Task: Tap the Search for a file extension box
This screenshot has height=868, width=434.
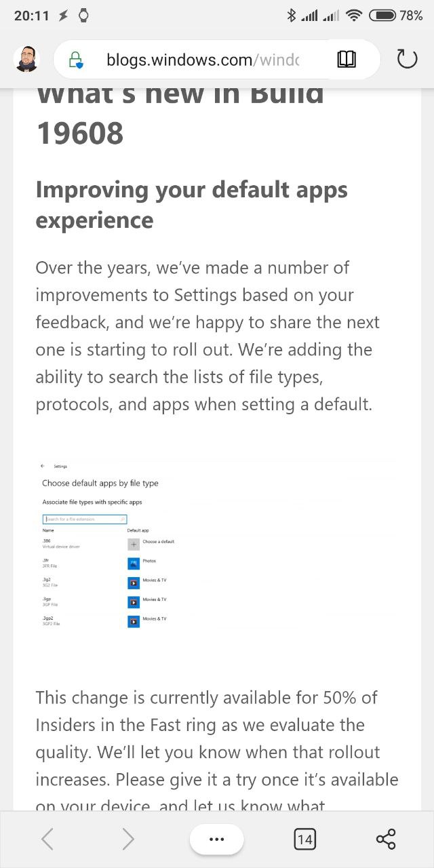Action: (85, 519)
